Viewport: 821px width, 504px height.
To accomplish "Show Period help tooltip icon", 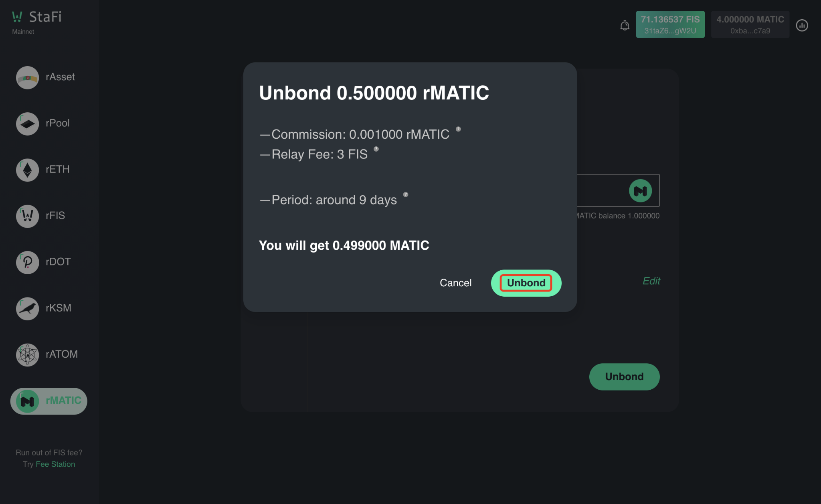I will [405, 194].
